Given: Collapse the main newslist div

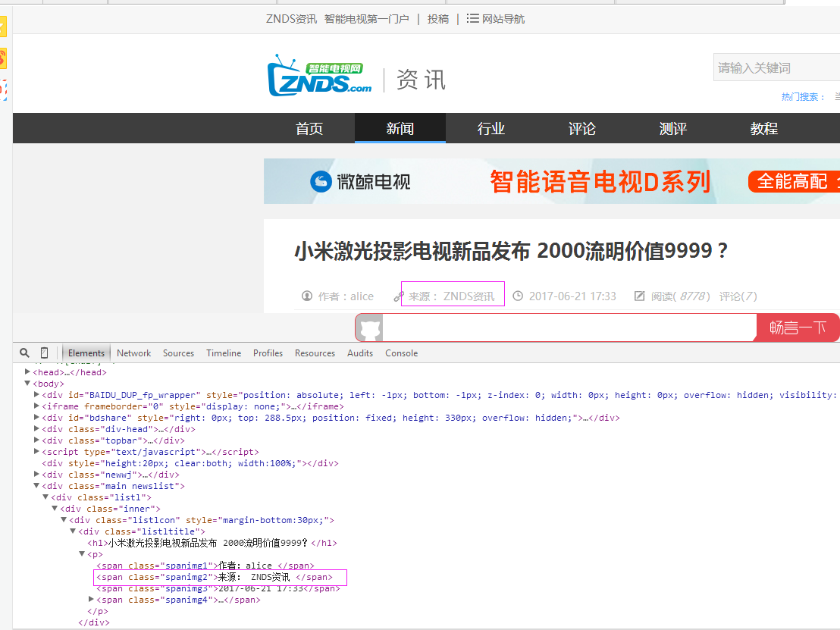Looking at the screenshot, I should pyautogui.click(x=36, y=485).
